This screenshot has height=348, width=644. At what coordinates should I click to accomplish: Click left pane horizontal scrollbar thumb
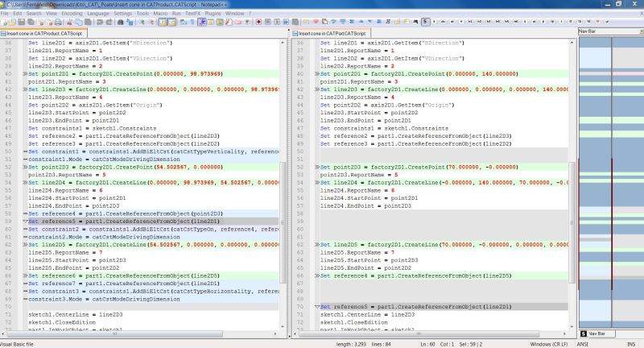pyautogui.click(x=115, y=333)
